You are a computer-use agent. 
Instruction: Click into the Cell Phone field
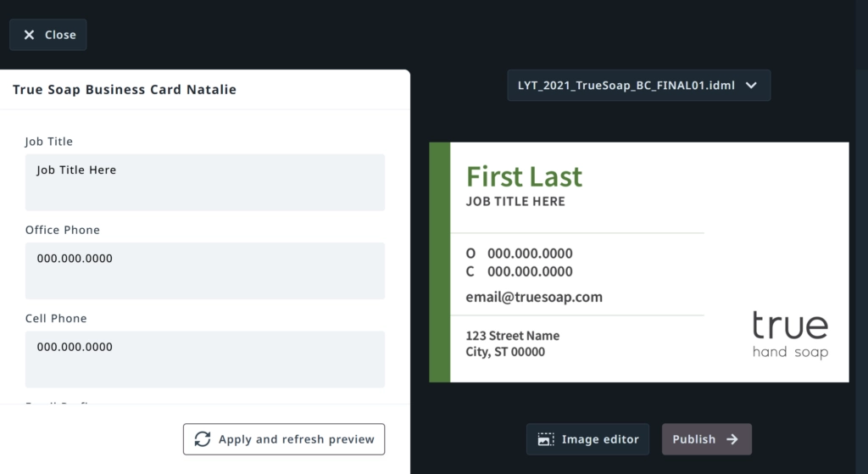pos(205,360)
